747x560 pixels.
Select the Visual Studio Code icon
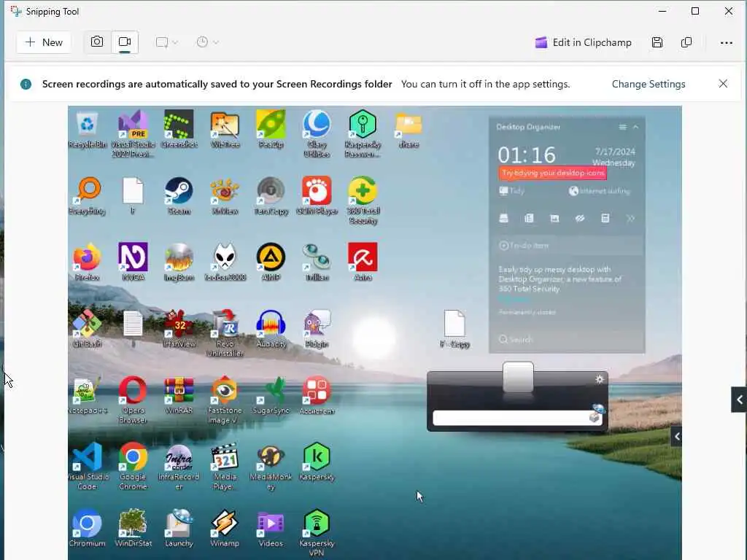point(88,467)
